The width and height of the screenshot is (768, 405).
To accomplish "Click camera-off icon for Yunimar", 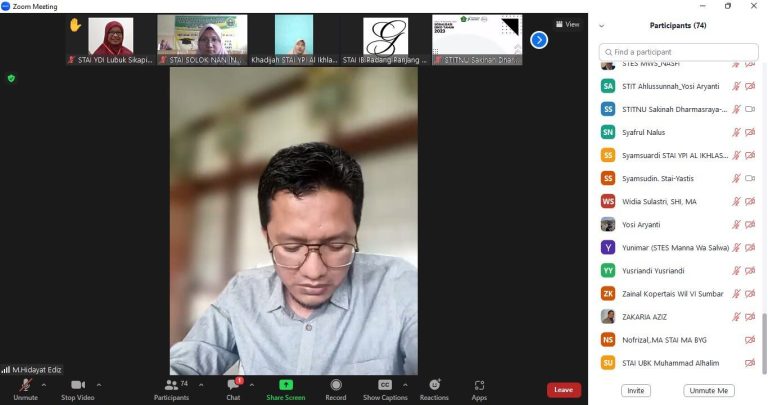I will [x=750, y=247].
